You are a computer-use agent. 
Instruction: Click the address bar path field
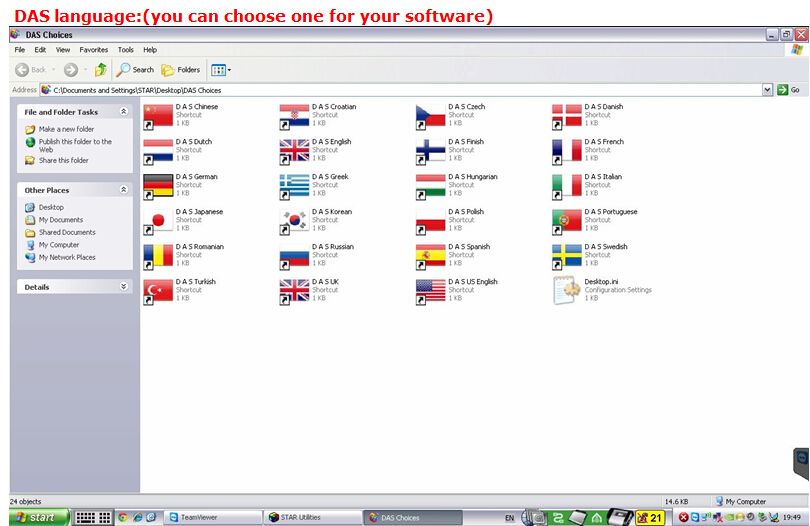pyautogui.click(x=401, y=90)
